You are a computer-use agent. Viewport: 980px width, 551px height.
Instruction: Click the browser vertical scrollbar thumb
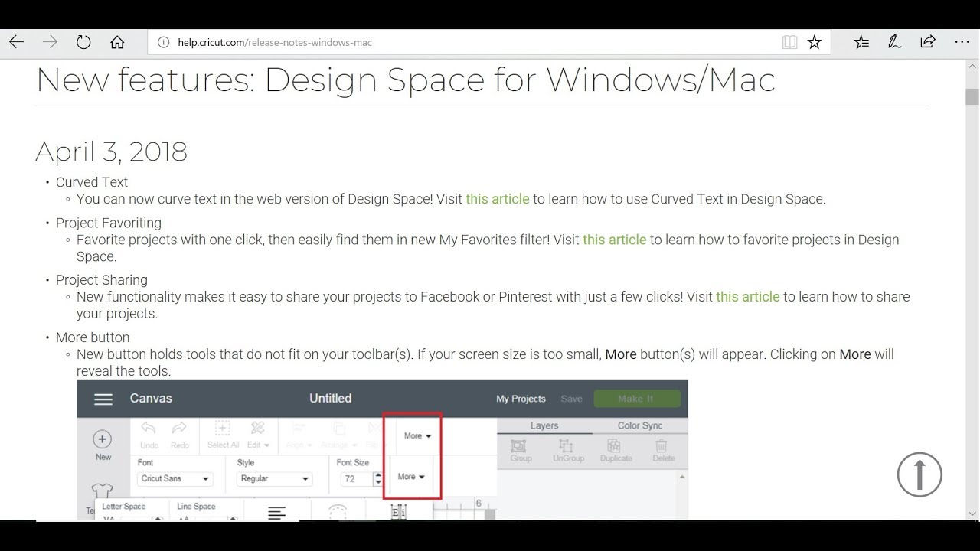click(972, 96)
